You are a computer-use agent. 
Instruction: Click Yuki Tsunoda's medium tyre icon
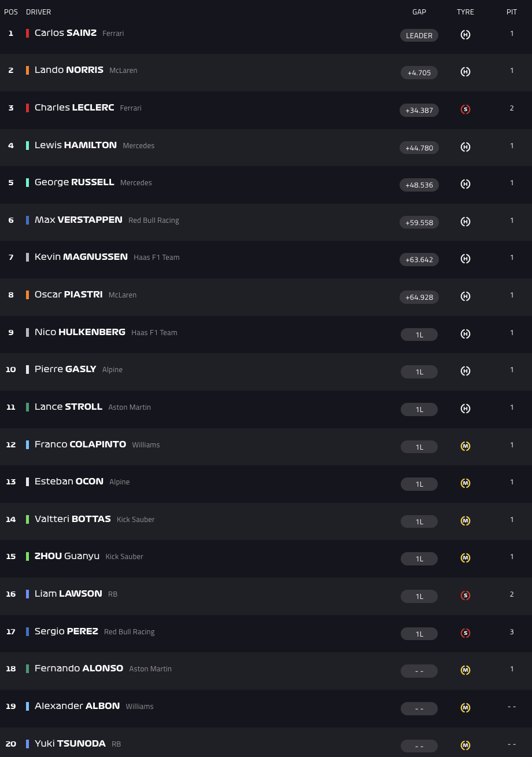pyautogui.click(x=465, y=745)
